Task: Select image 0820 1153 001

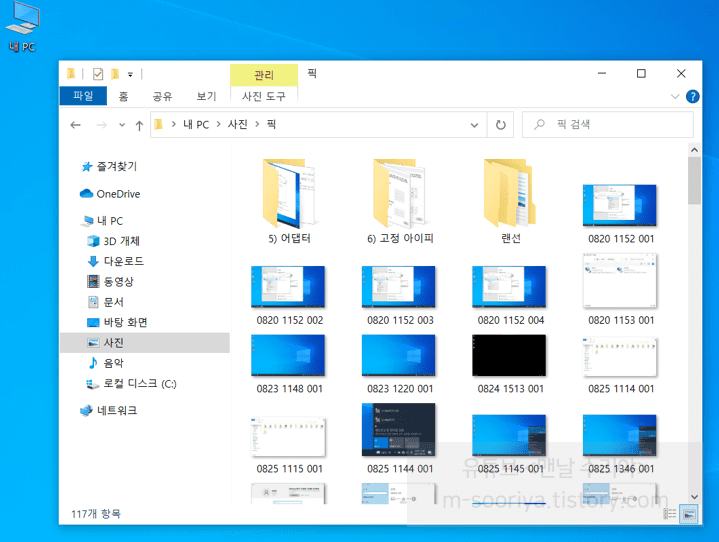Action: 621,289
